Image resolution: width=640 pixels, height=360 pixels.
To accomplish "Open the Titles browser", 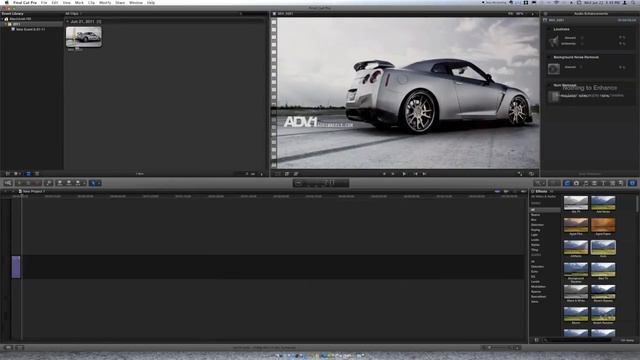I will (603, 183).
